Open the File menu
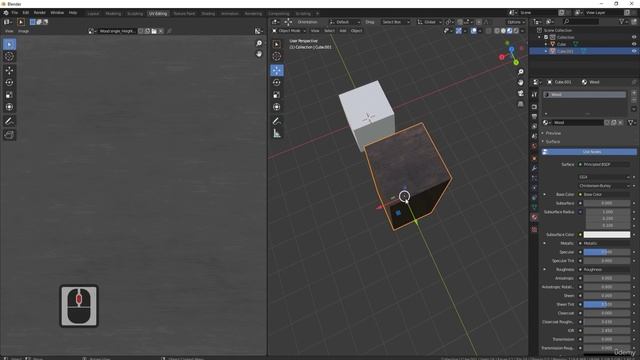This screenshot has width=640, height=360. pos(15,13)
